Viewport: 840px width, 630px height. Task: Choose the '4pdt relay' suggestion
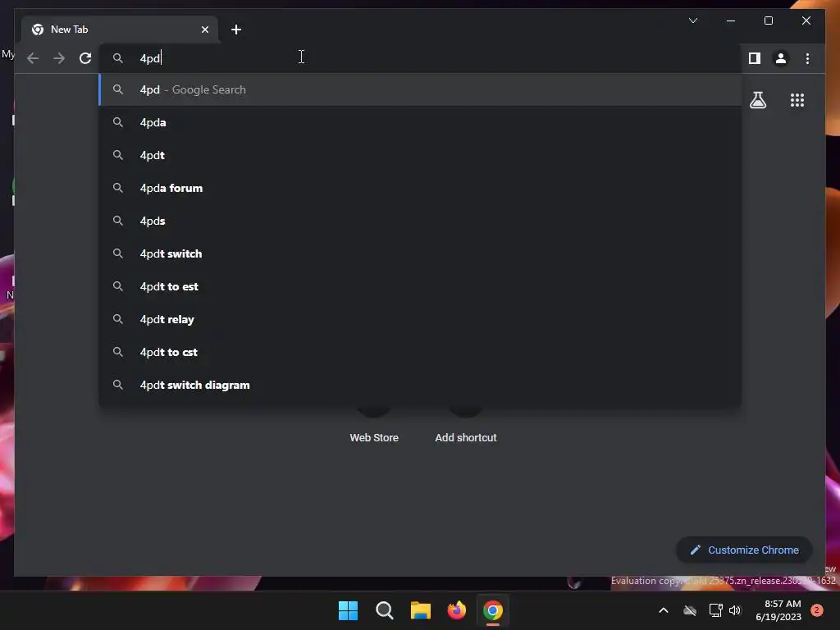click(420, 319)
